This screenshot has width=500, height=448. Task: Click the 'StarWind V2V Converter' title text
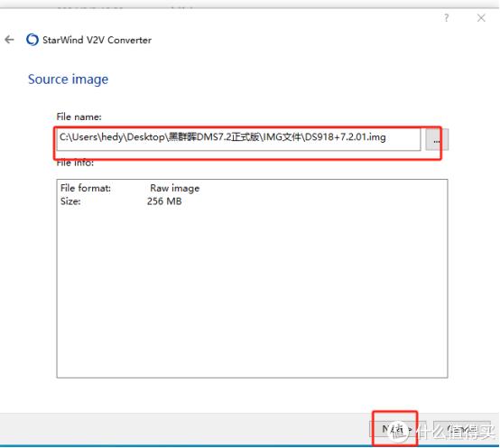(x=97, y=41)
